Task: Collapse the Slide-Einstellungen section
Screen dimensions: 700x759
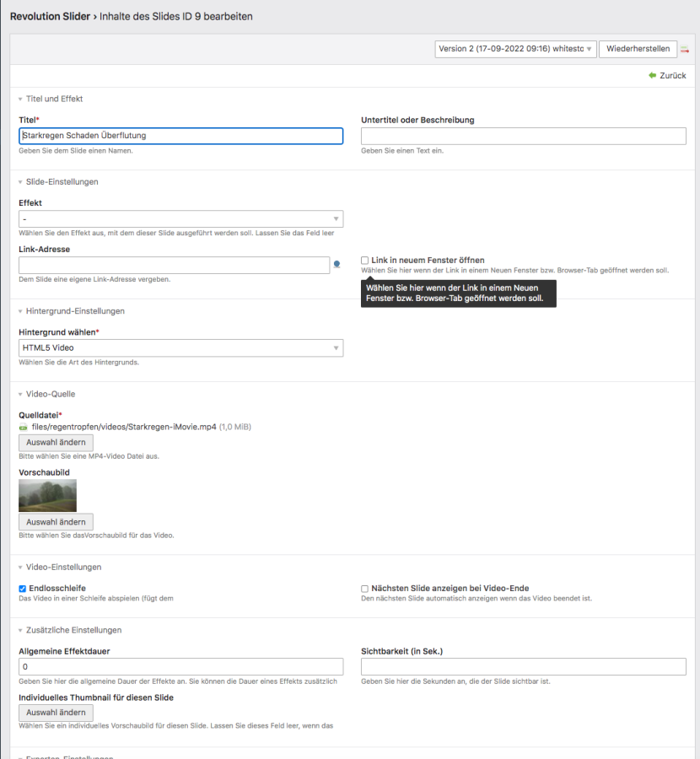Action: pyautogui.click(x=20, y=182)
